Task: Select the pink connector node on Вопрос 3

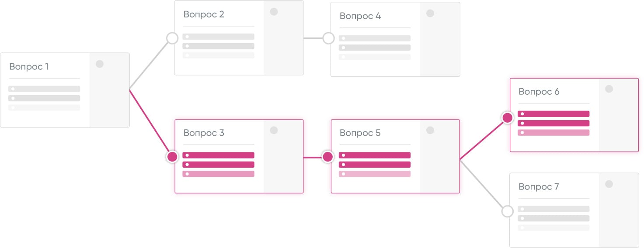Action: 173,157
